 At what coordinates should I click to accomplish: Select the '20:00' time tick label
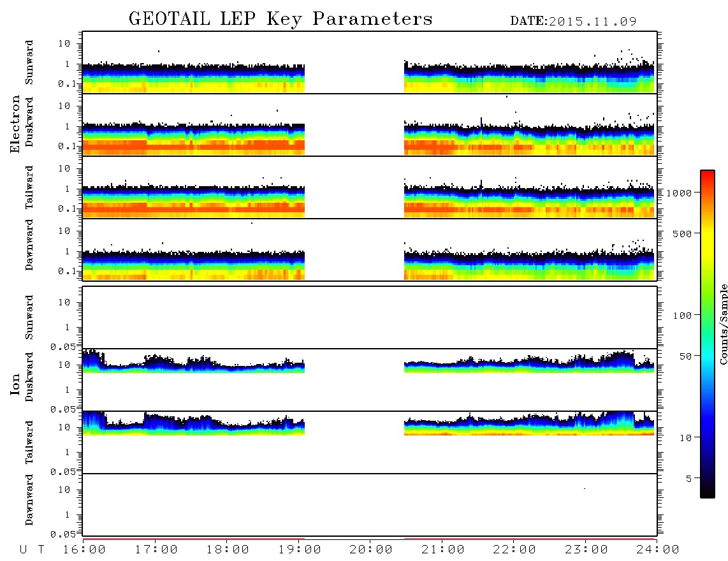[371, 550]
